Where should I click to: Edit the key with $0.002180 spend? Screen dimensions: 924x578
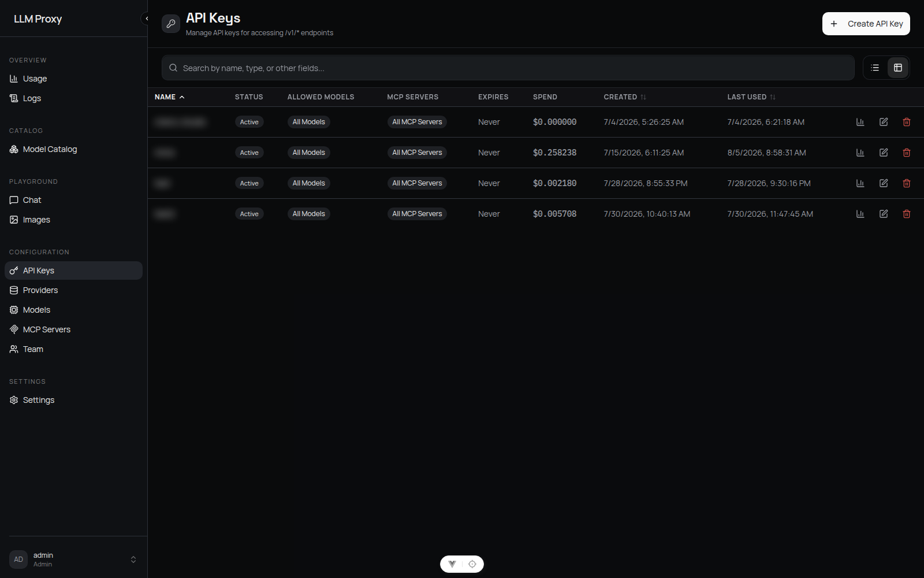(x=884, y=183)
